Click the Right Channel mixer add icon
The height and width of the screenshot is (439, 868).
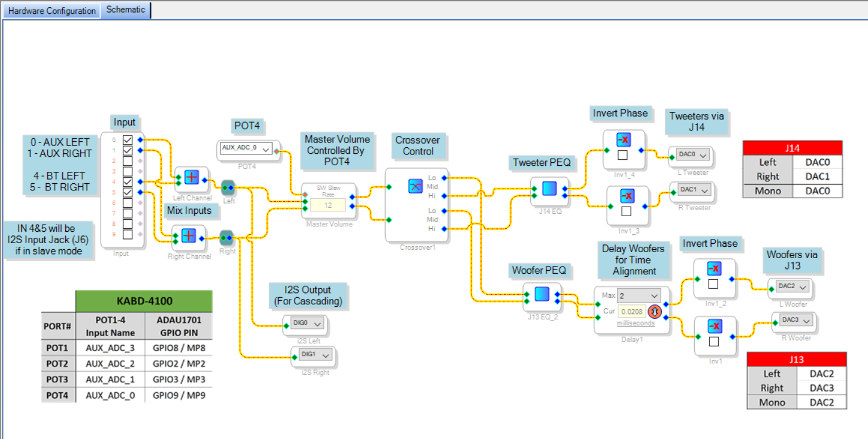pyautogui.click(x=189, y=235)
